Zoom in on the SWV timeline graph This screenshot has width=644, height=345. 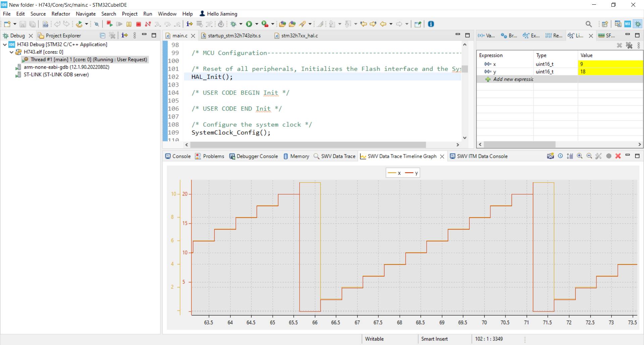pos(580,156)
